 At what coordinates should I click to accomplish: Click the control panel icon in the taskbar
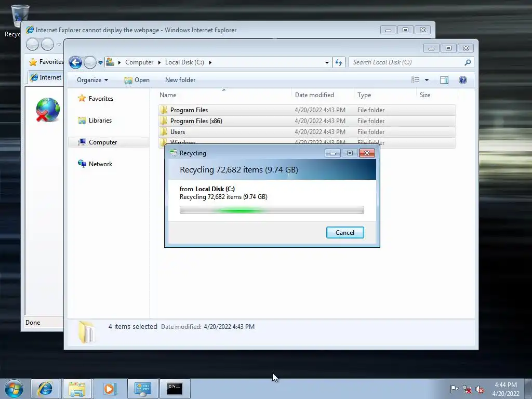pos(142,389)
